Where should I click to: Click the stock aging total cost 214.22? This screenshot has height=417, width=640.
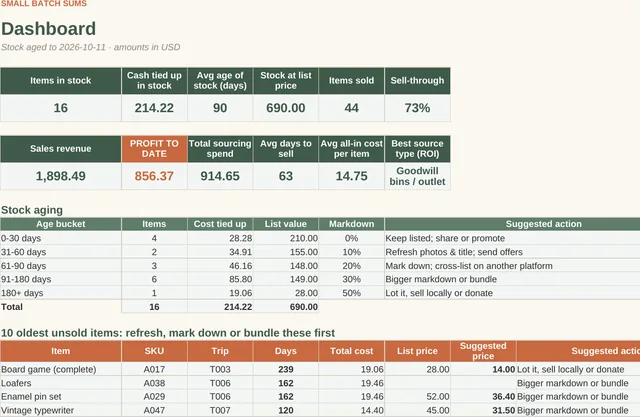coord(220,307)
